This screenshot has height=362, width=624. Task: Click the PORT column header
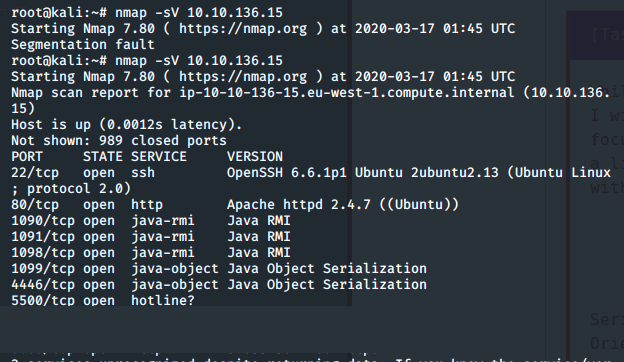[27, 157]
